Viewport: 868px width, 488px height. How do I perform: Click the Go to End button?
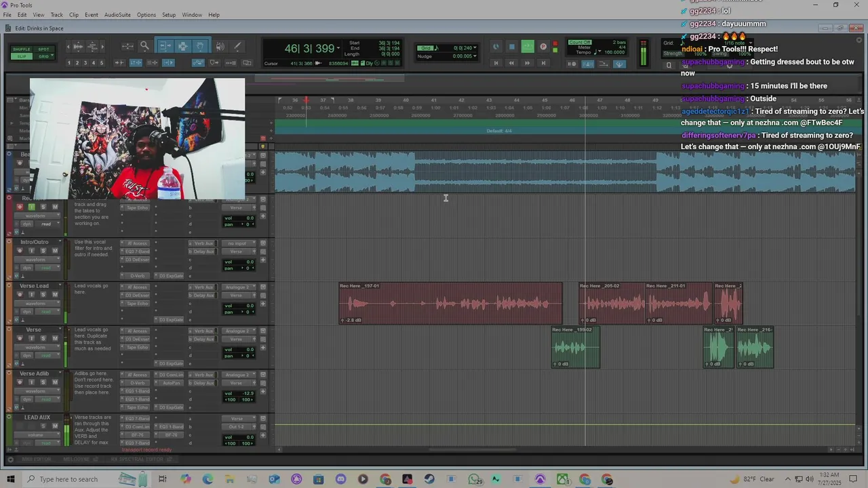tap(543, 63)
